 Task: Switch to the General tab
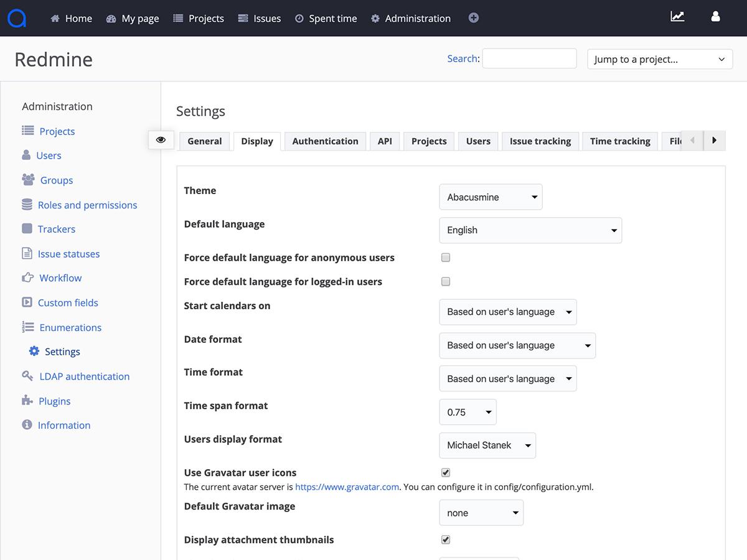point(205,141)
